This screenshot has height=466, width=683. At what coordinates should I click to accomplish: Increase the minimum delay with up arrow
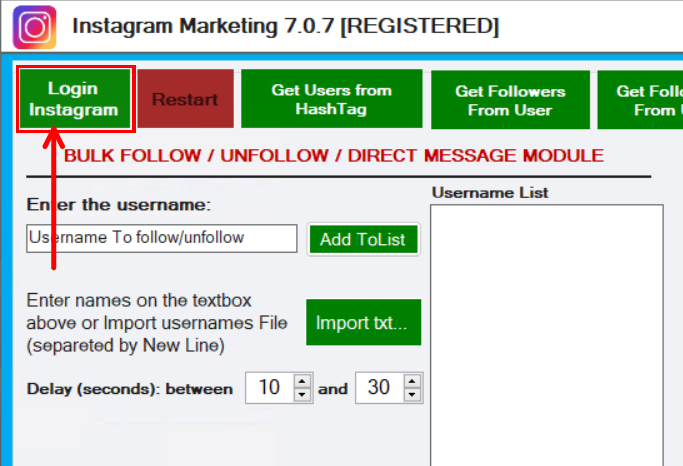click(303, 381)
